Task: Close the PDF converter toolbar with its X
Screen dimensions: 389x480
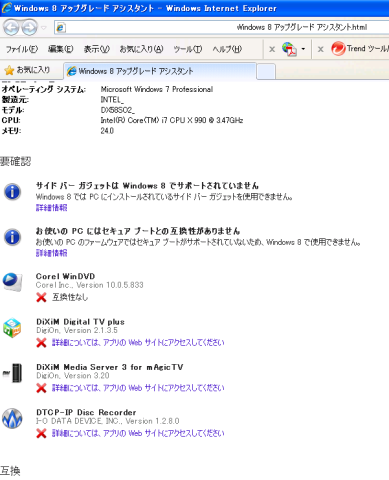Action: [272, 49]
